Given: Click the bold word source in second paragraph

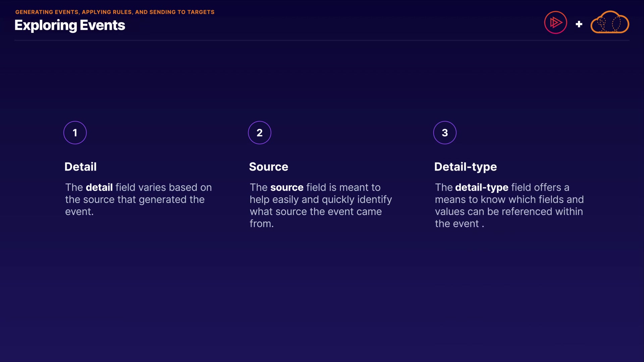Looking at the screenshot, I should (x=287, y=187).
